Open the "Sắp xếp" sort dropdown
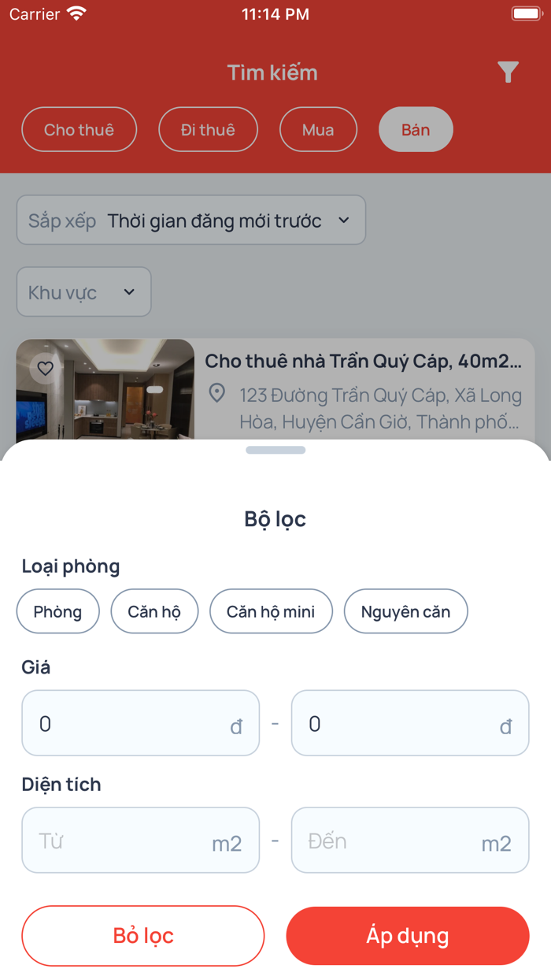 190,220
